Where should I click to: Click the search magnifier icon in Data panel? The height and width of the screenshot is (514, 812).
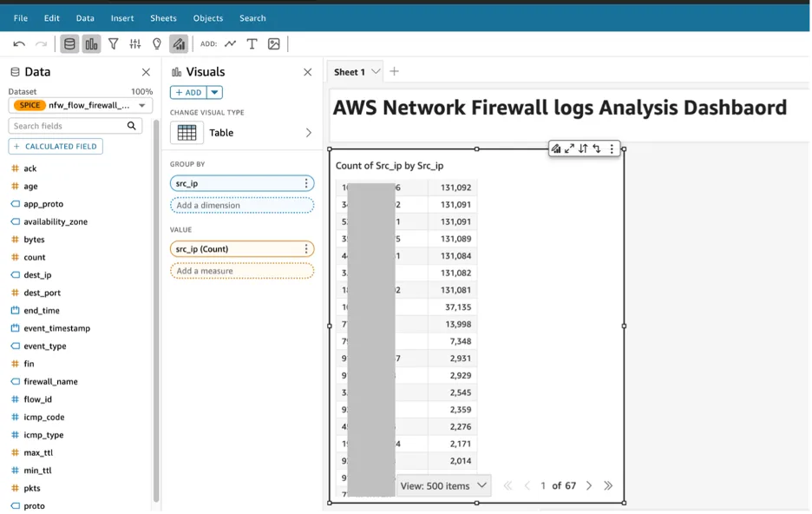click(132, 126)
